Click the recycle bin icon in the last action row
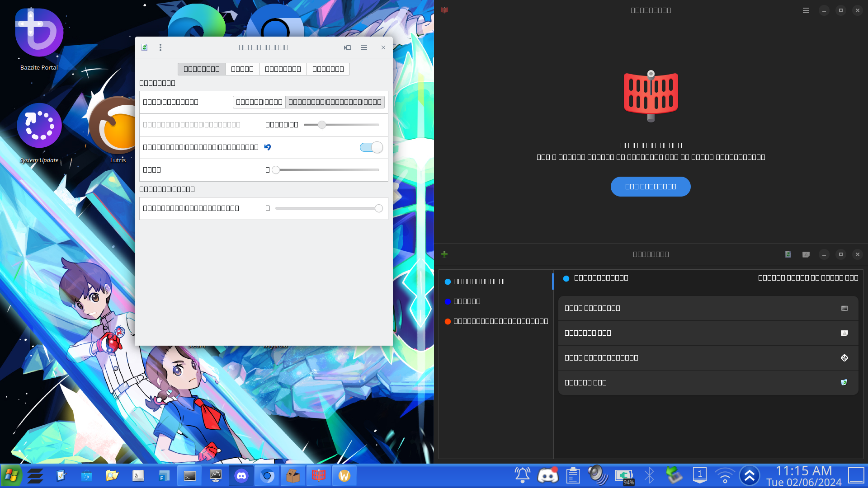The image size is (868, 488). (x=844, y=383)
